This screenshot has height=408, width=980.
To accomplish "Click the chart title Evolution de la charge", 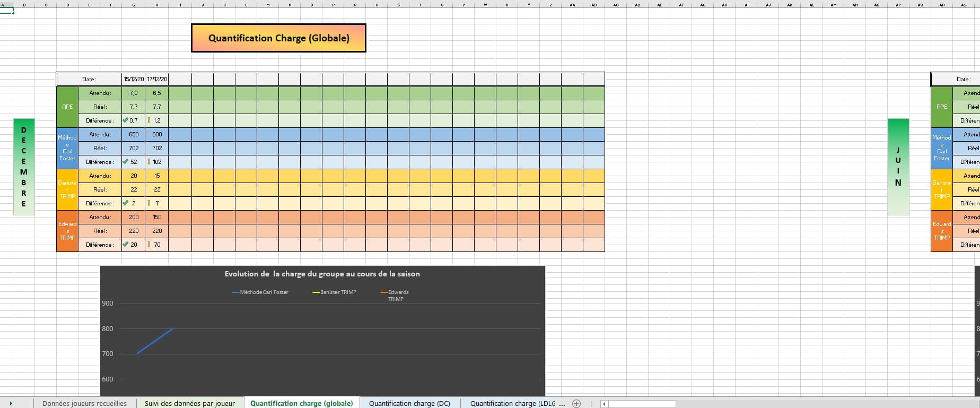I will pos(322,274).
